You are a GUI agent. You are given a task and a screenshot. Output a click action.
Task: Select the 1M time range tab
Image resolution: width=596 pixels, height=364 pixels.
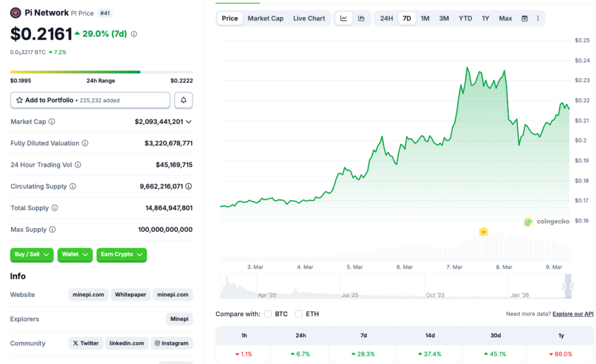[x=425, y=18]
